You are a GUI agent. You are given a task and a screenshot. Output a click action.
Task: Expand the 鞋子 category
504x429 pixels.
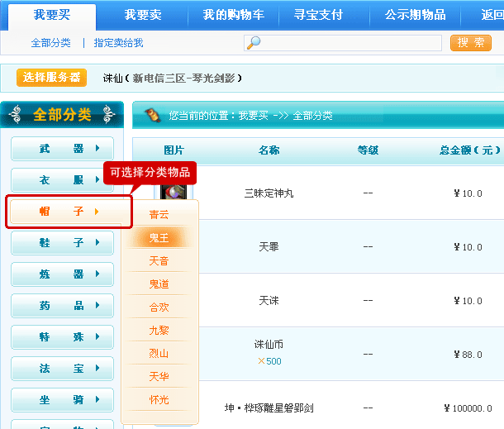tap(62, 243)
